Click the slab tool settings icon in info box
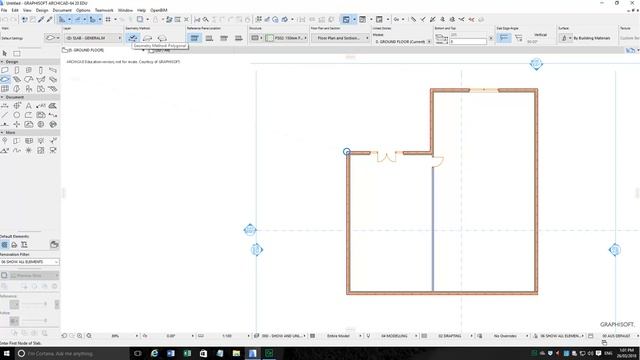This screenshot has height=360, width=640. (51, 38)
